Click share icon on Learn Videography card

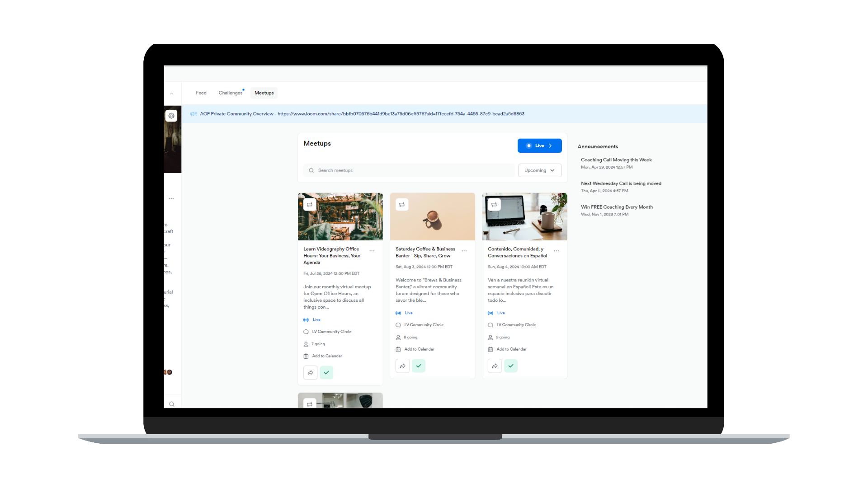point(310,373)
